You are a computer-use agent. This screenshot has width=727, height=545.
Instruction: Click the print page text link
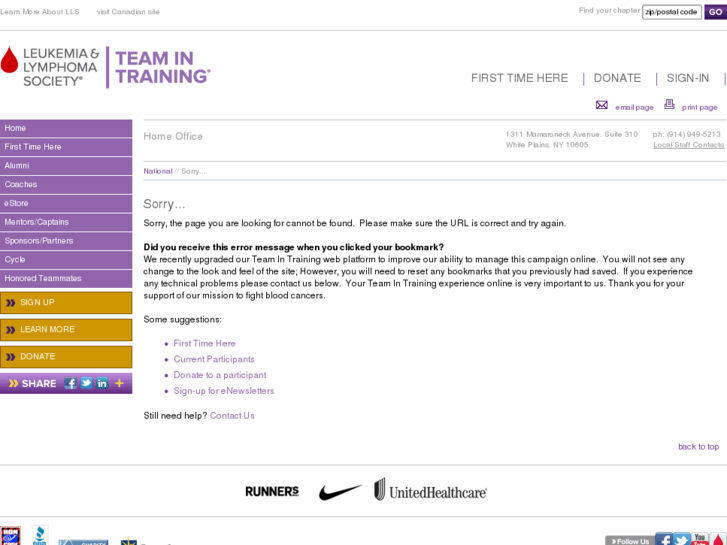[x=699, y=108]
